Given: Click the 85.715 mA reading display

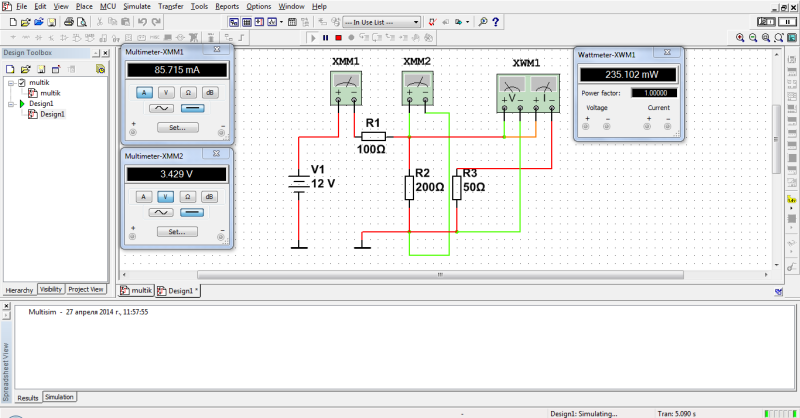Looking at the screenshot, I should click(177, 70).
